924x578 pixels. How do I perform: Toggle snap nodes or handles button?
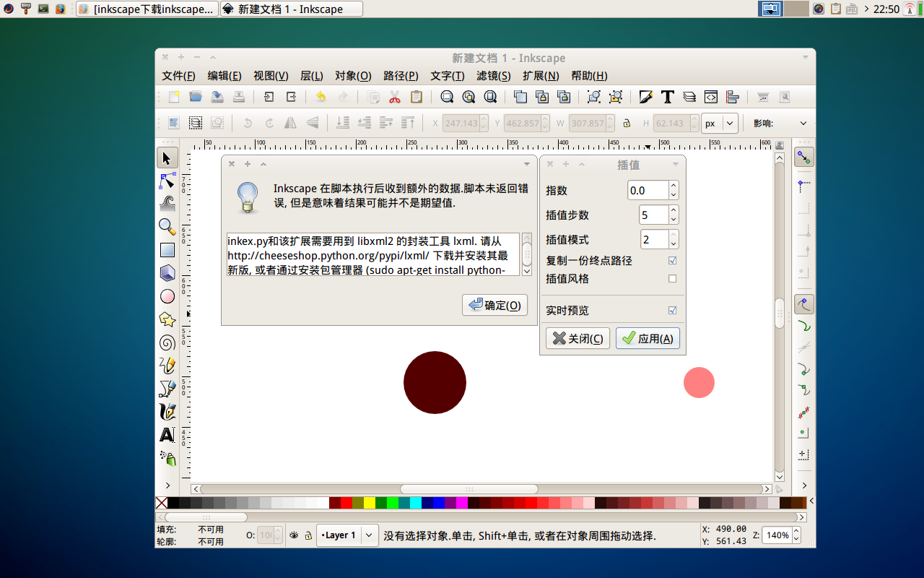click(x=804, y=304)
